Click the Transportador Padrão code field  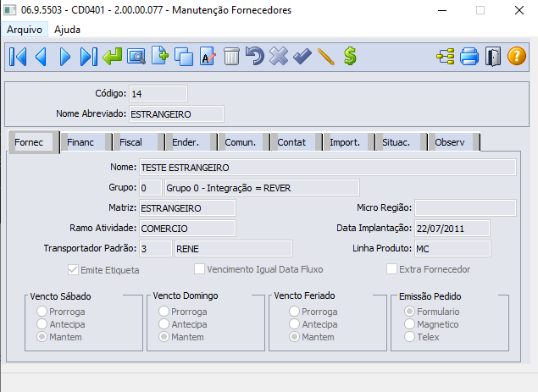point(156,248)
